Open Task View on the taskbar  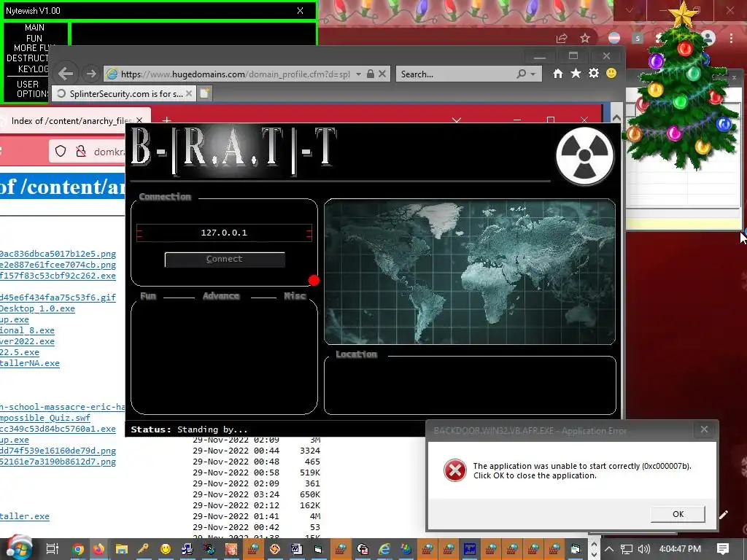pyautogui.click(x=52, y=549)
